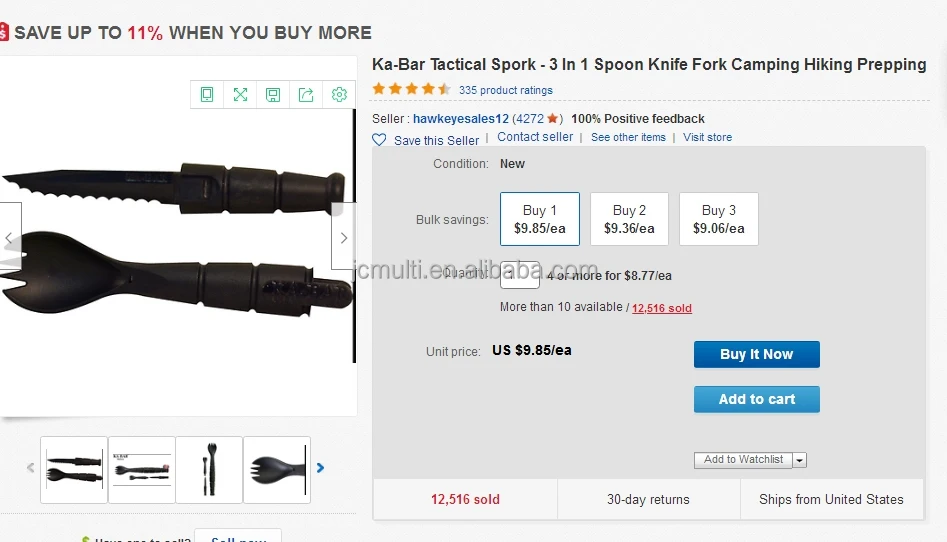Open the See other items link

point(628,137)
